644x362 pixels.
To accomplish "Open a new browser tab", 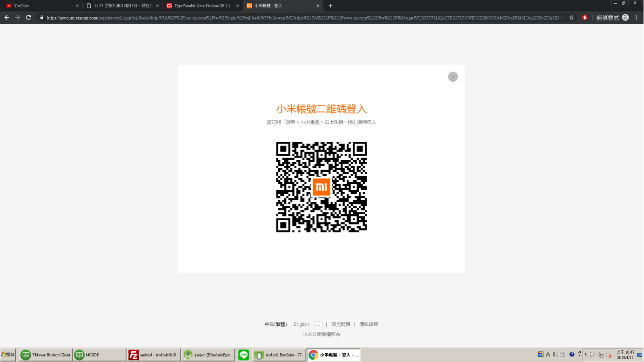I will 330,6.
